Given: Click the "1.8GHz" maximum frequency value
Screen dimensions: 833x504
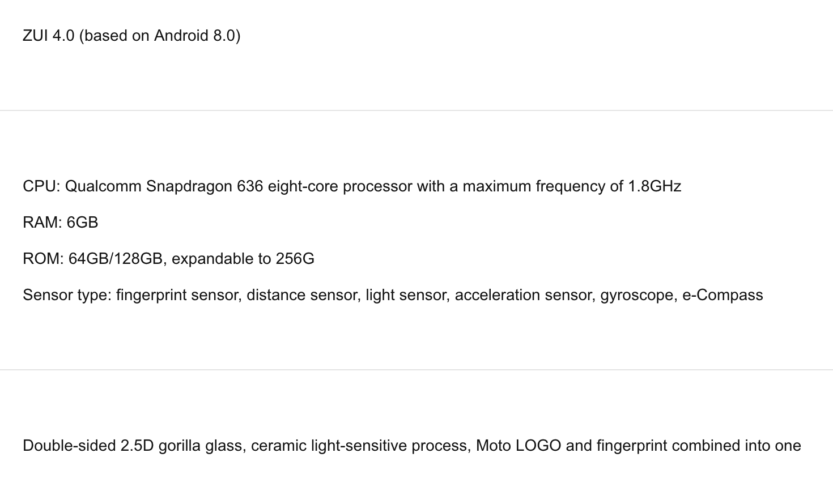Looking at the screenshot, I should point(654,186).
